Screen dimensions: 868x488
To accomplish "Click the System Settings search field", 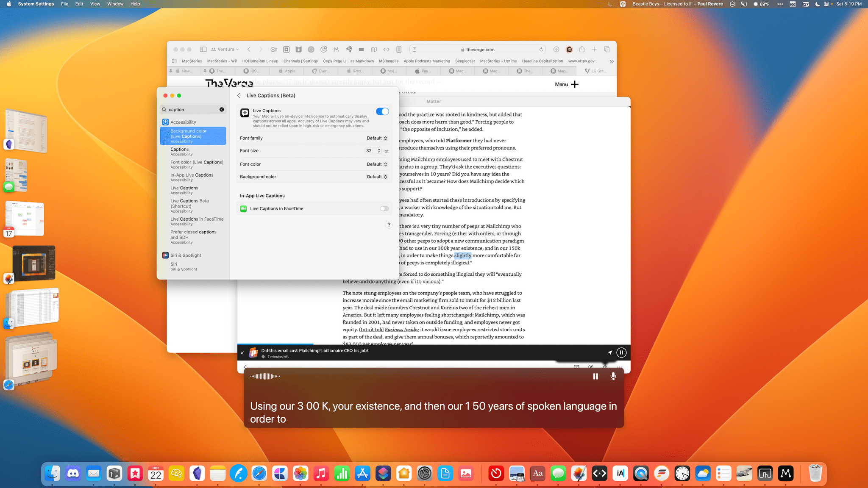I will click(x=193, y=109).
